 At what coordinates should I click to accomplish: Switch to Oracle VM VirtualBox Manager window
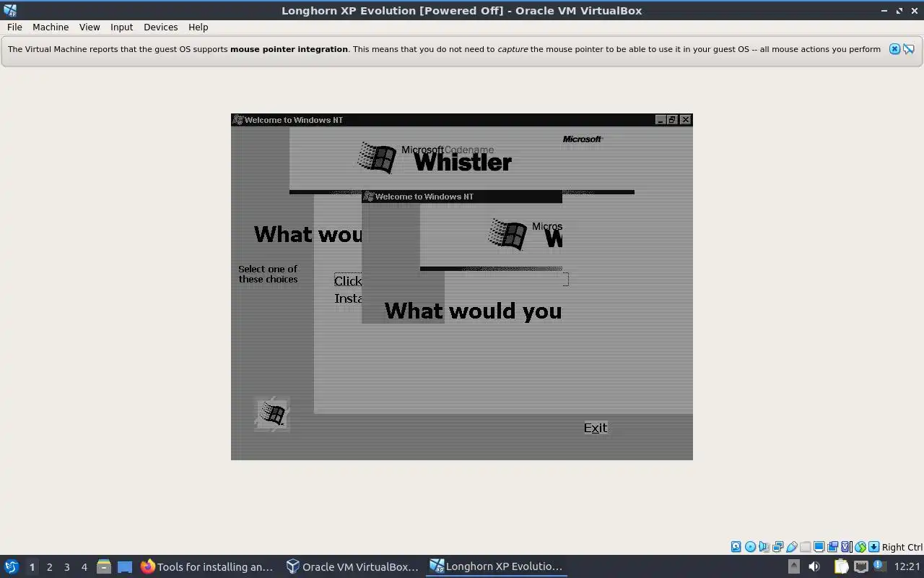(x=352, y=566)
